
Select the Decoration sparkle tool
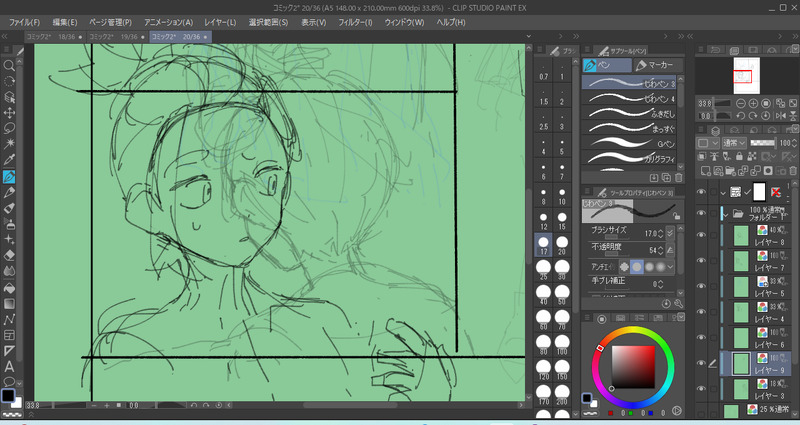point(9,240)
